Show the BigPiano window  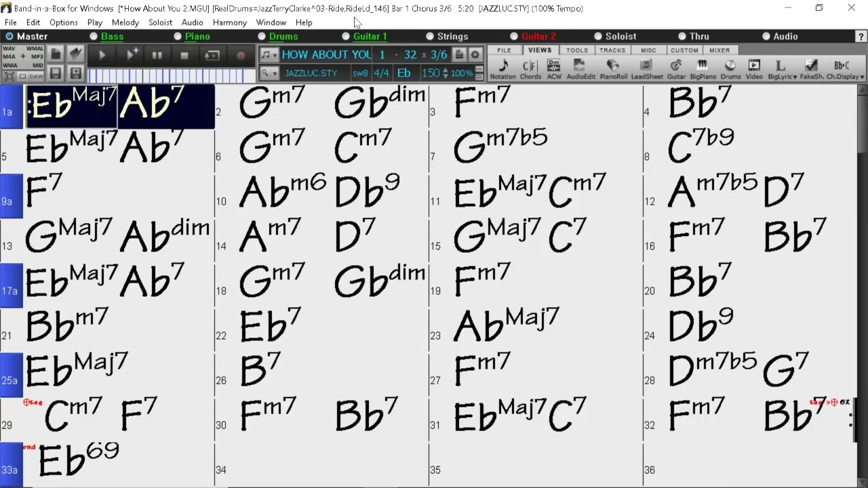[703, 69]
